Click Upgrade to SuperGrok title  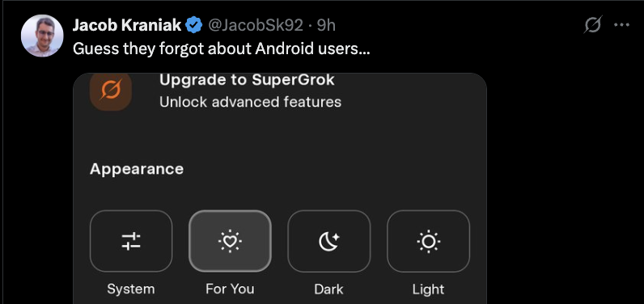click(247, 80)
